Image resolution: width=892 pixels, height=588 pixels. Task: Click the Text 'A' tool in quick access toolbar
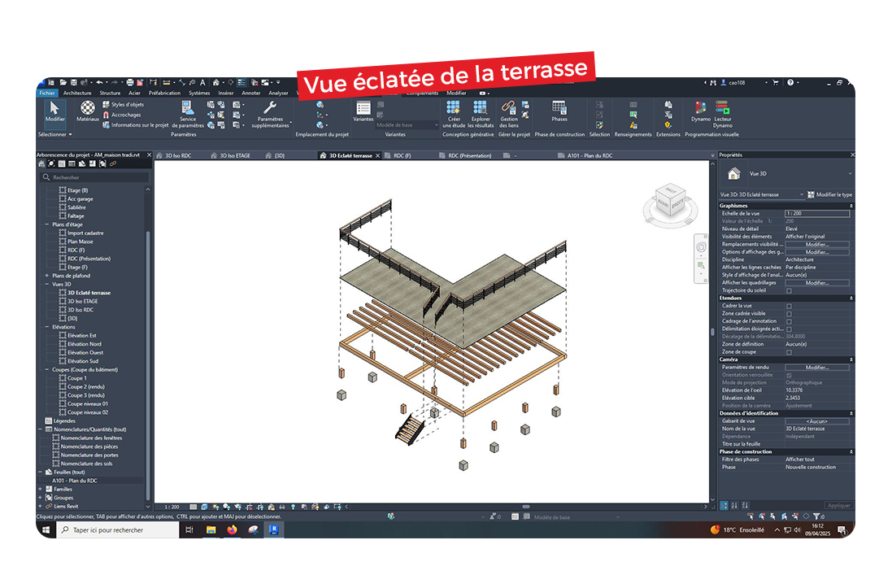pyautogui.click(x=202, y=82)
